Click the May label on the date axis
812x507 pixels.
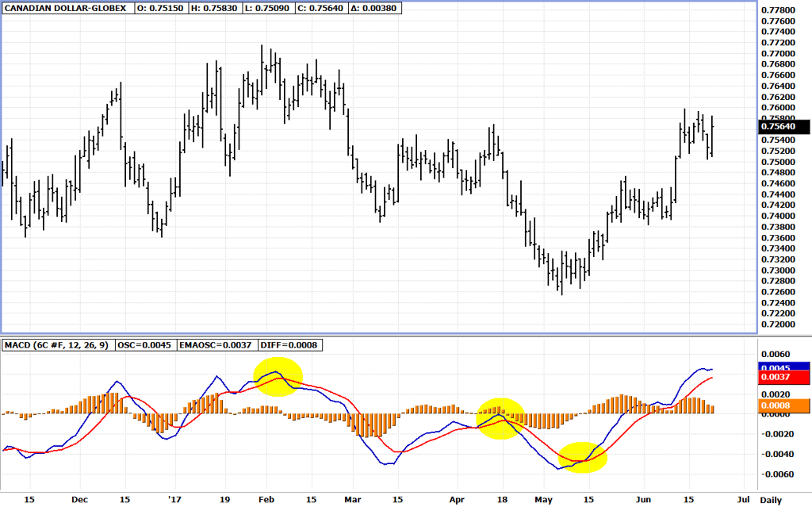[x=544, y=500]
